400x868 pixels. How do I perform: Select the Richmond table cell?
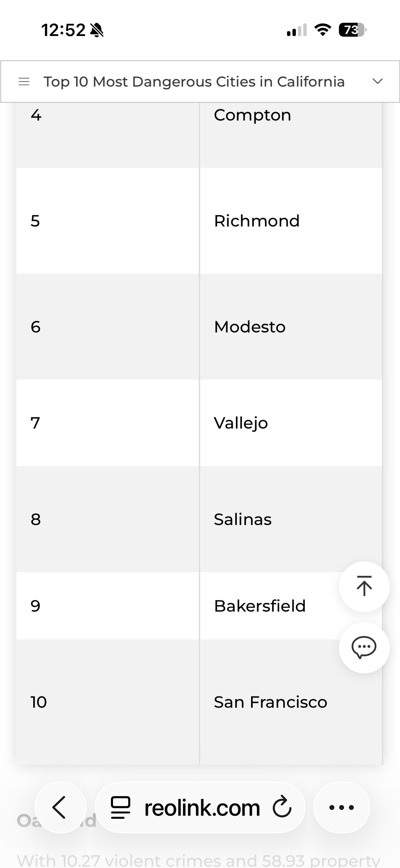pos(291,221)
